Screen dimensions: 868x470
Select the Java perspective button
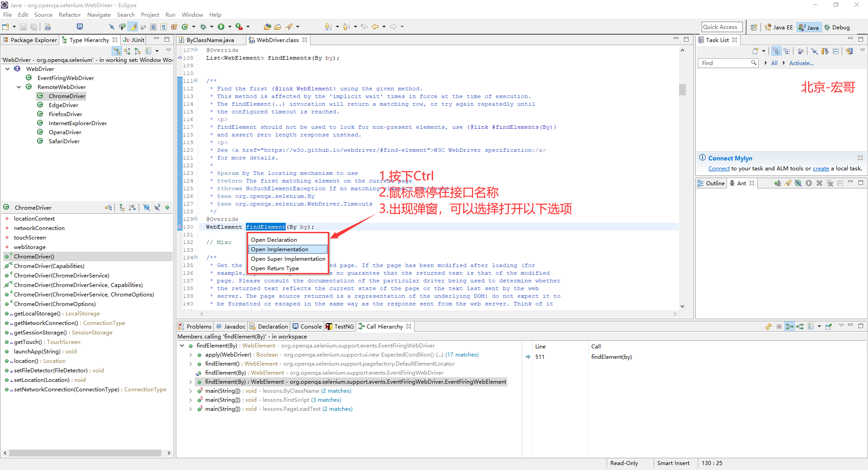pyautogui.click(x=808, y=27)
